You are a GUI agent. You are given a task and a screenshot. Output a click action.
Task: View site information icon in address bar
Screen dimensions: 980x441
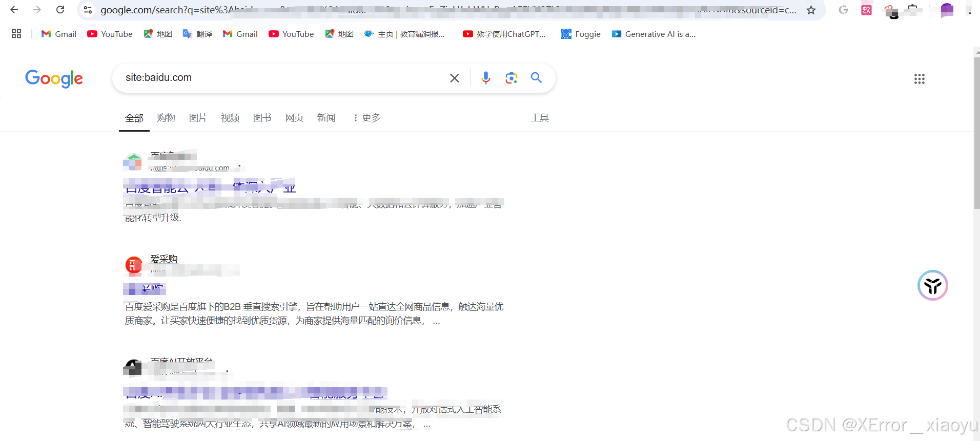88,10
